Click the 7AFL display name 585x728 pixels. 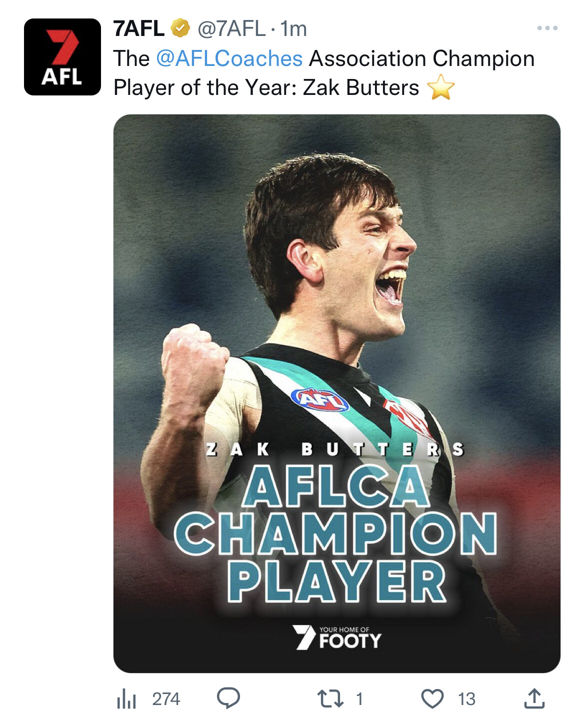[139, 28]
